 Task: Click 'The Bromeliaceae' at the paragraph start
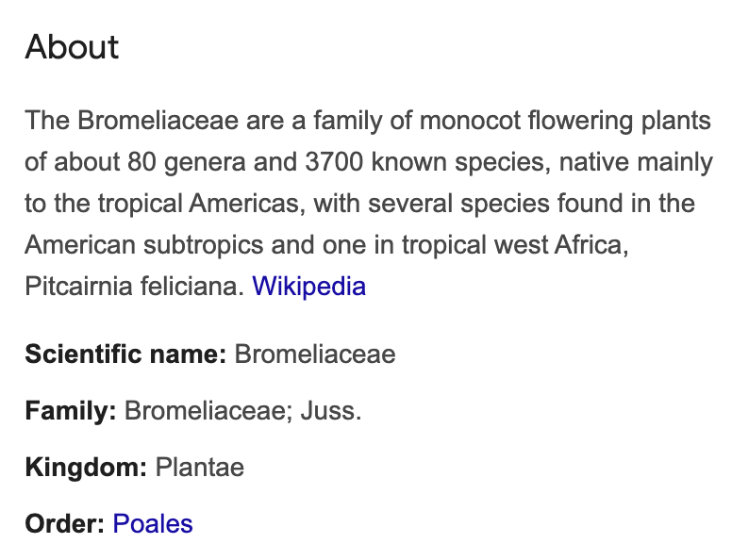point(132,121)
